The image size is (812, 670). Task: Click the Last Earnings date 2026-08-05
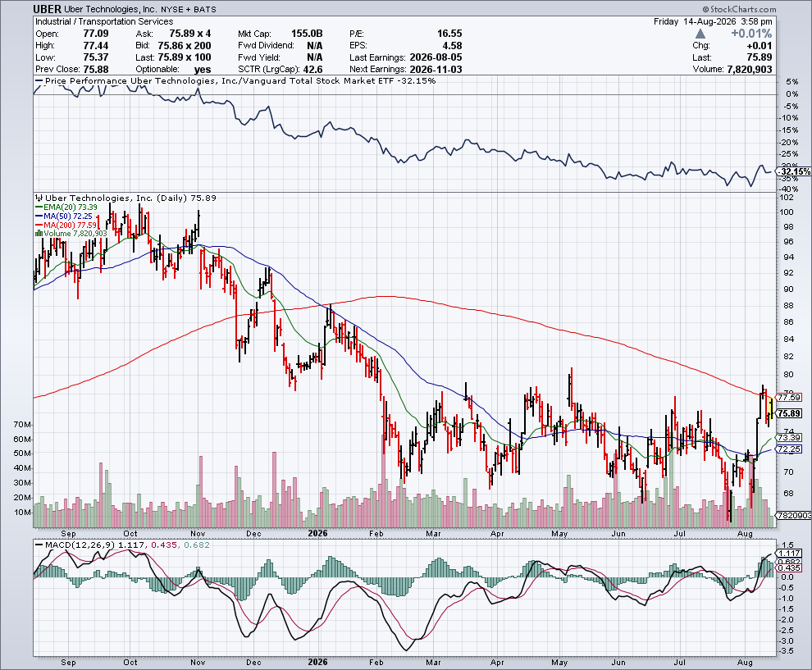click(x=436, y=57)
